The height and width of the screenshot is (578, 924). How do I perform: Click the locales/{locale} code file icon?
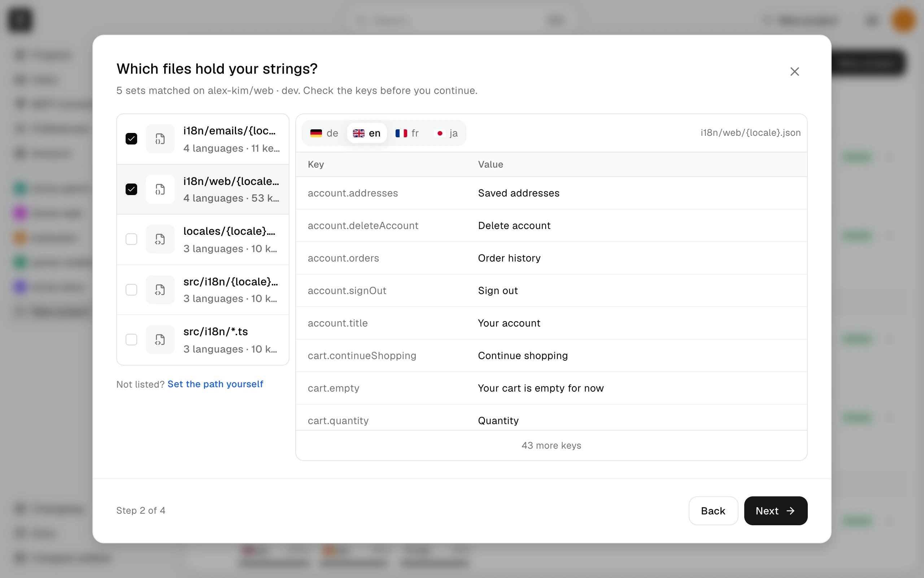160,239
